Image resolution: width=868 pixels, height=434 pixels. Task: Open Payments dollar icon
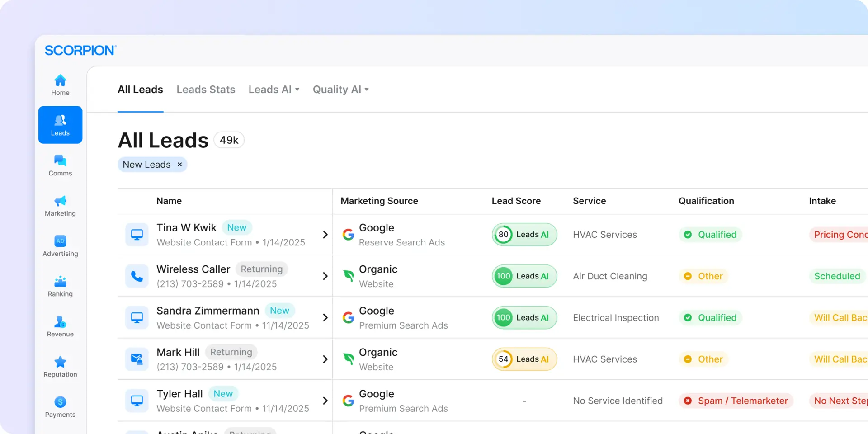point(60,403)
